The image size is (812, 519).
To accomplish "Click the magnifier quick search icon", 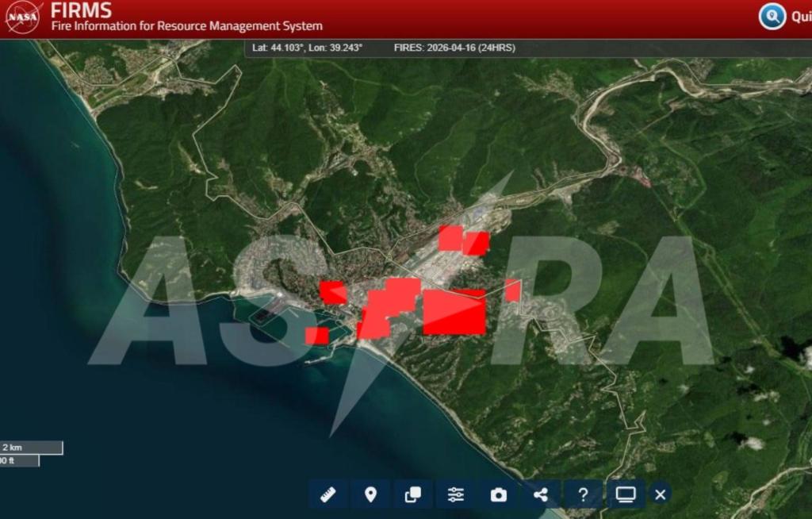I will (x=772, y=17).
